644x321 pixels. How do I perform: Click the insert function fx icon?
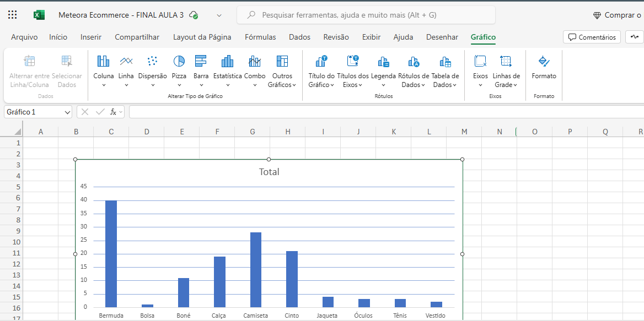pyautogui.click(x=113, y=112)
